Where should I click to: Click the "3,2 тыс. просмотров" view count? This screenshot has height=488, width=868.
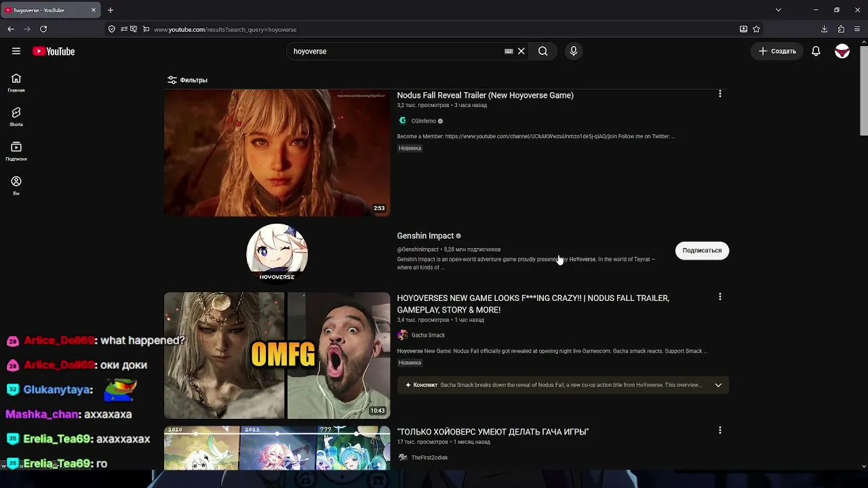[x=423, y=106]
